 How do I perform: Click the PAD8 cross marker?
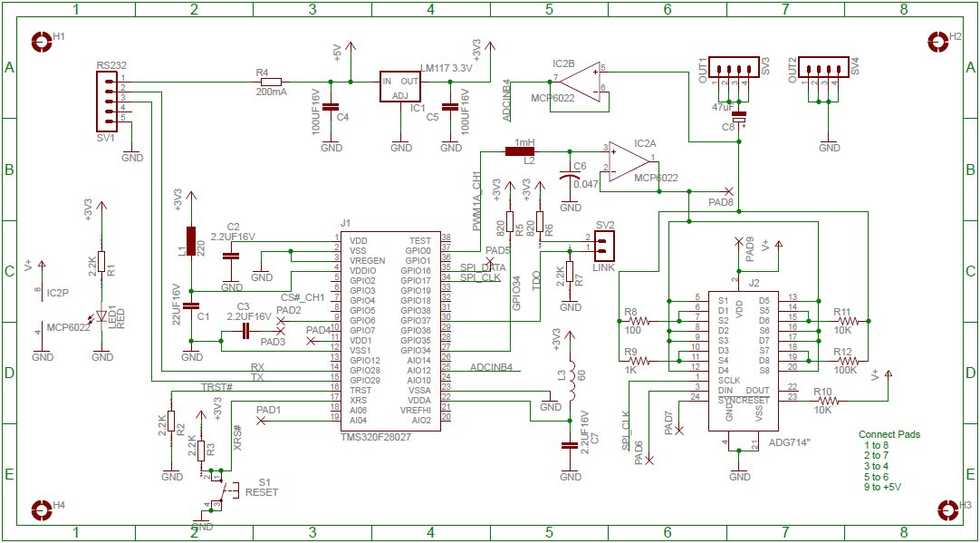[729, 190]
